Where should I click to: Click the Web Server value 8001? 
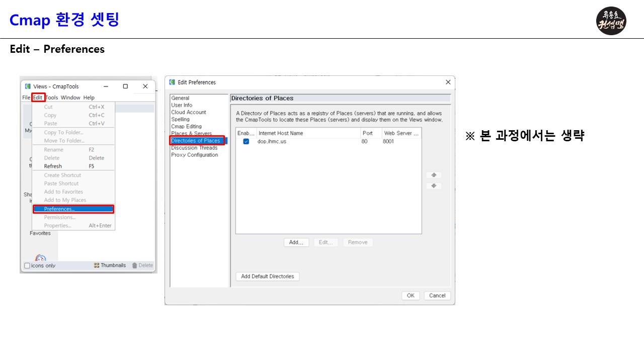388,142
